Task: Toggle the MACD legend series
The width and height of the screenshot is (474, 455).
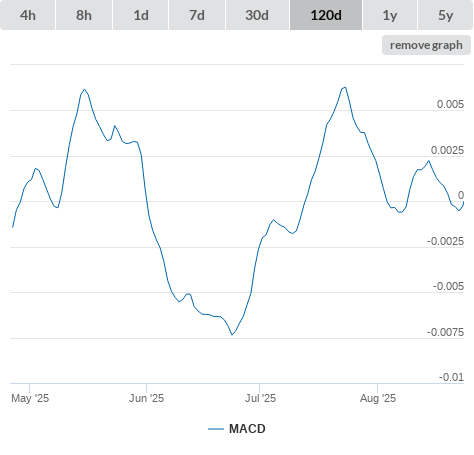Action: (x=237, y=429)
